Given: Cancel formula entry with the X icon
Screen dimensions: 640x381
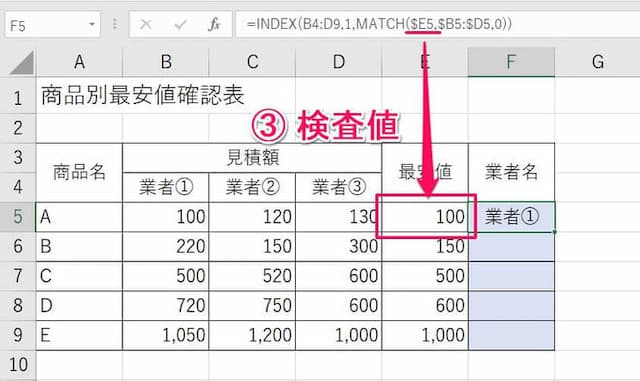Looking at the screenshot, I should pos(146,25).
